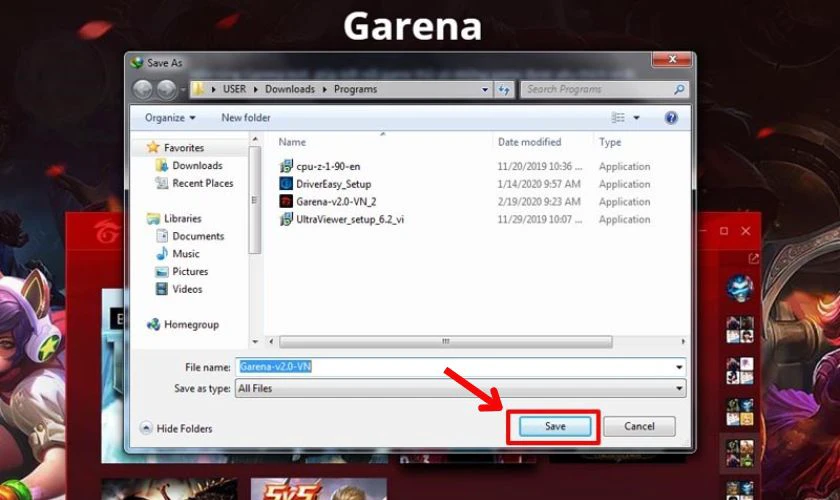The width and height of the screenshot is (840, 500).
Task: Click scroll-right arrow of file list
Action: pyautogui.click(x=682, y=341)
